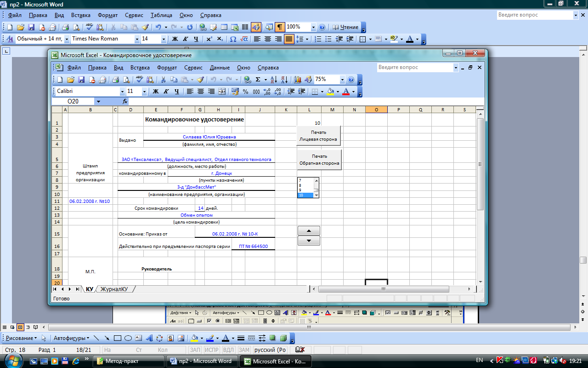The height and width of the screenshot is (368, 588).
Task: Click New document icon in Word toolbar
Action: tap(11, 27)
